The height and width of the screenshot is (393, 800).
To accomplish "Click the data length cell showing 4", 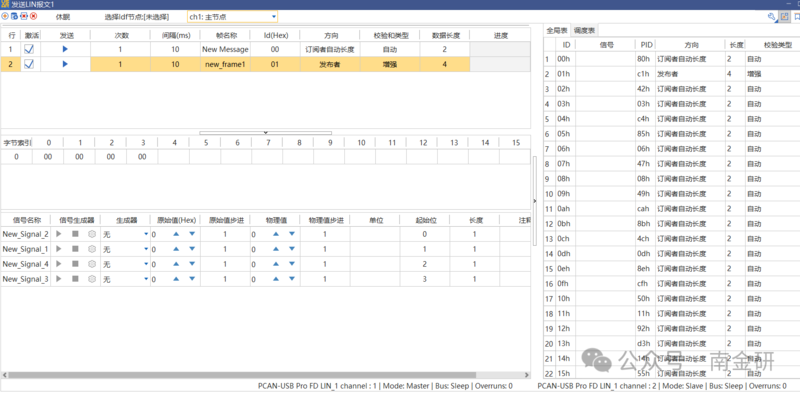I will (444, 64).
